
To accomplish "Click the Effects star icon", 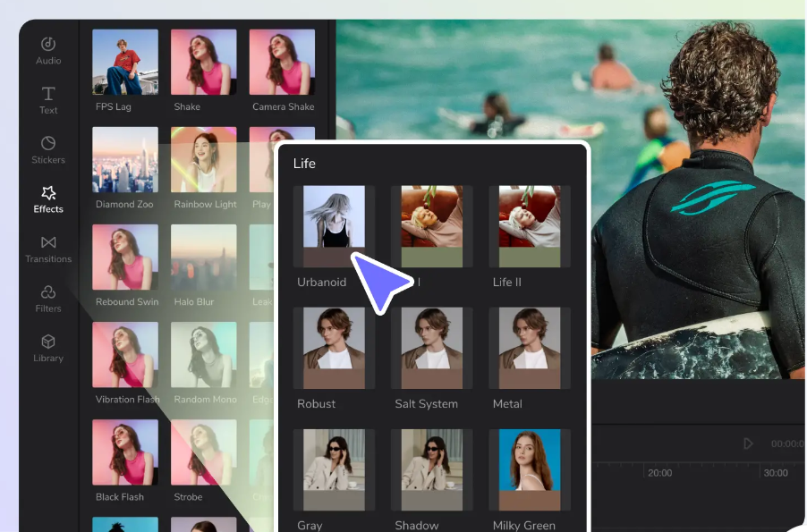I will pyautogui.click(x=48, y=192).
